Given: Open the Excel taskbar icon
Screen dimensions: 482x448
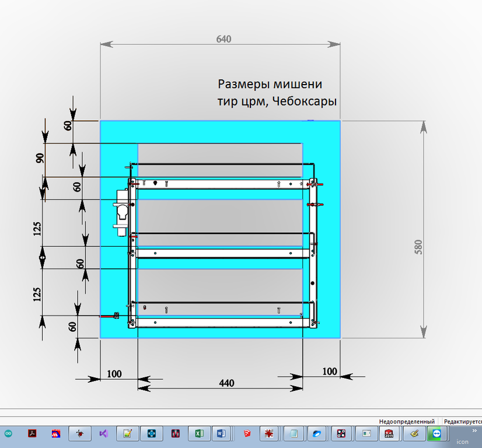Looking at the screenshot, I should pyautogui.click(x=198, y=433).
